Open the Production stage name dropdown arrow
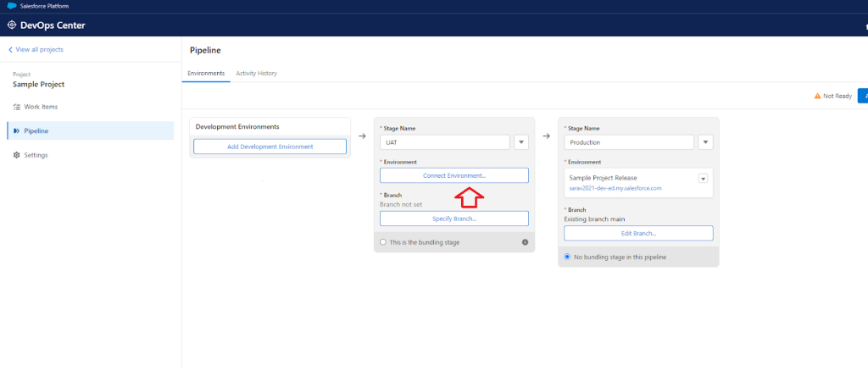 (705, 142)
